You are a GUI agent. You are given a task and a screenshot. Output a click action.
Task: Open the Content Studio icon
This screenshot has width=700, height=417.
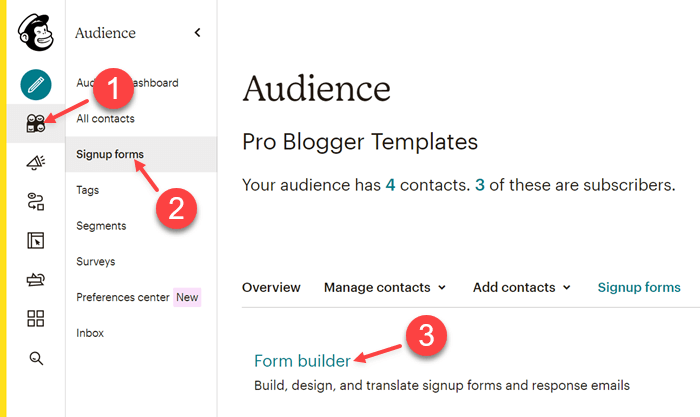[36, 280]
